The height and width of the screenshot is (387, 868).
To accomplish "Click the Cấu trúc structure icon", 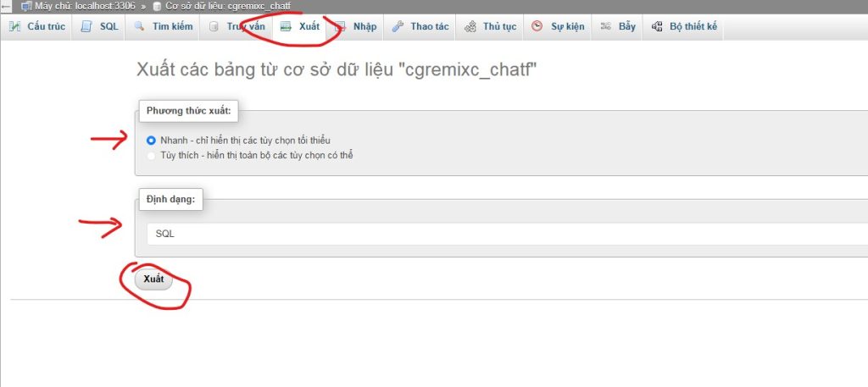I will click(14, 27).
